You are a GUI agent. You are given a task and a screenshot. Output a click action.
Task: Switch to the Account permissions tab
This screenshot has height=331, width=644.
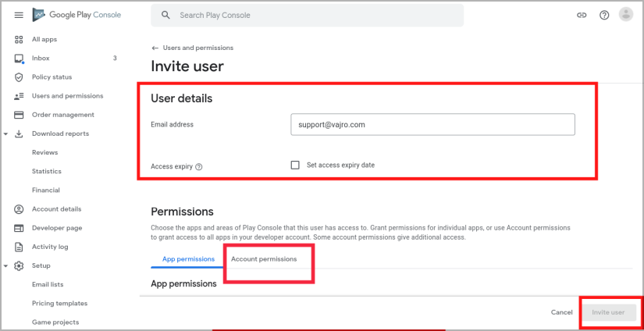[x=264, y=259]
